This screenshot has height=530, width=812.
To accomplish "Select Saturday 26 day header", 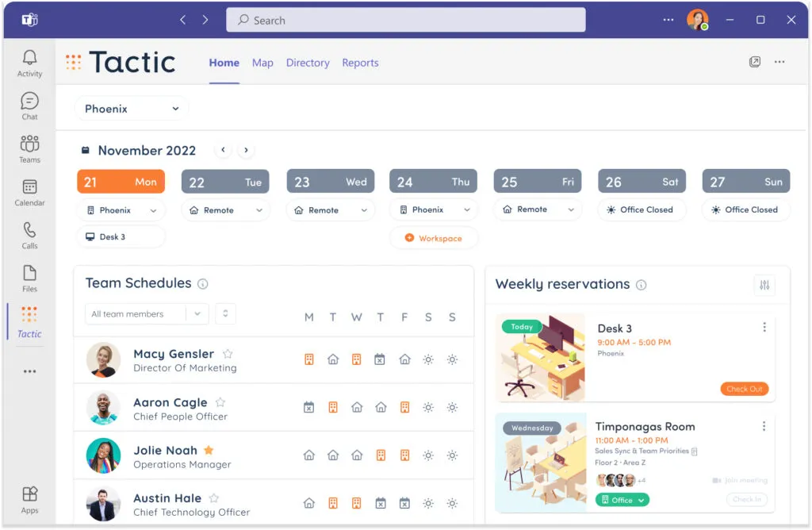I will click(x=642, y=182).
